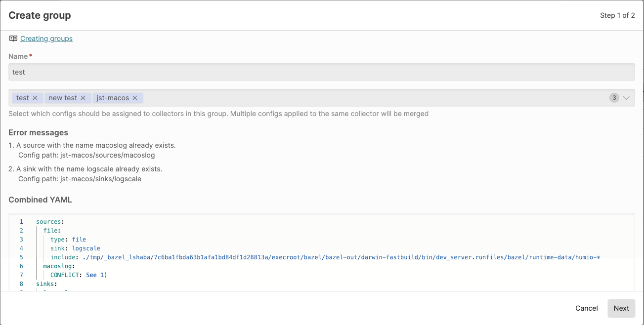Screen dimensions: 644x325
Task: Click the include path on YAML line 5
Action: click(341, 257)
